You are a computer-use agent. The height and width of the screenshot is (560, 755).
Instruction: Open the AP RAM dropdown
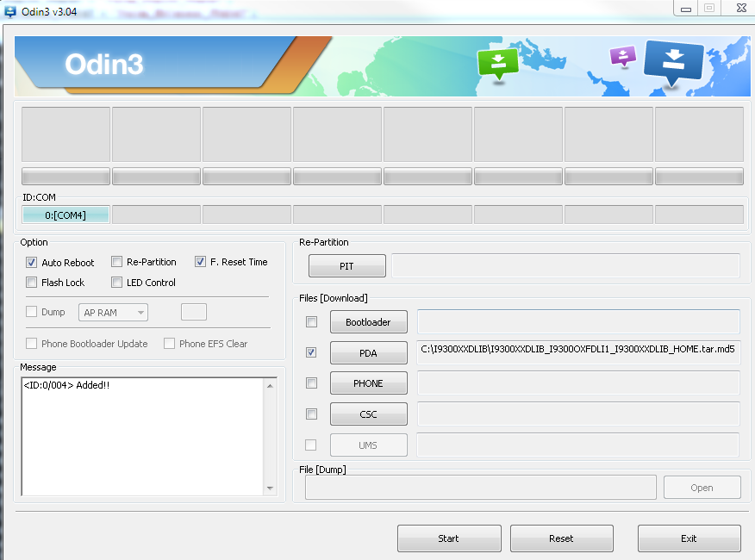[113, 313]
